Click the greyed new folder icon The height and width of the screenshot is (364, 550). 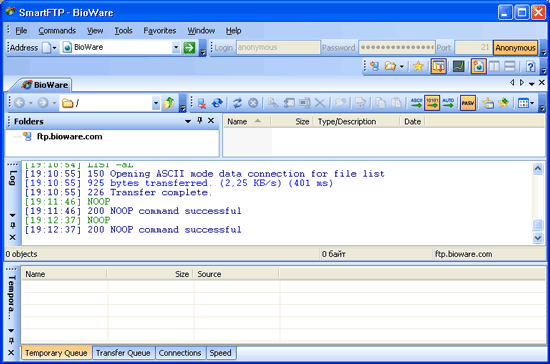pyautogui.click(x=341, y=103)
